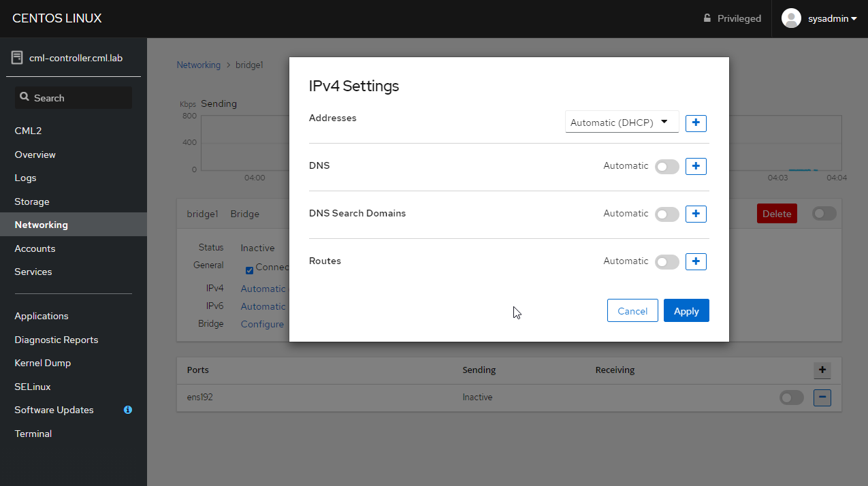The image size is (868, 486).
Task: Go back via the Networking breadcrumb link
Action: [198, 64]
